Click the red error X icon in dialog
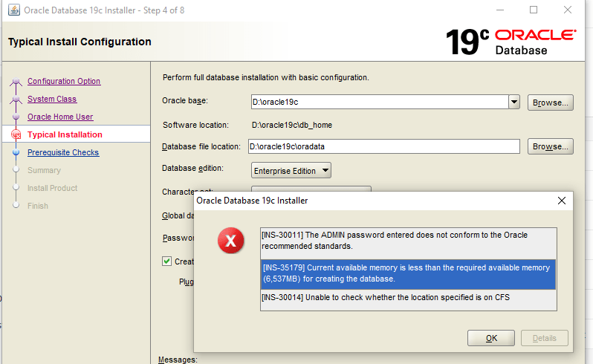This screenshot has width=593, height=364. point(231,240)
